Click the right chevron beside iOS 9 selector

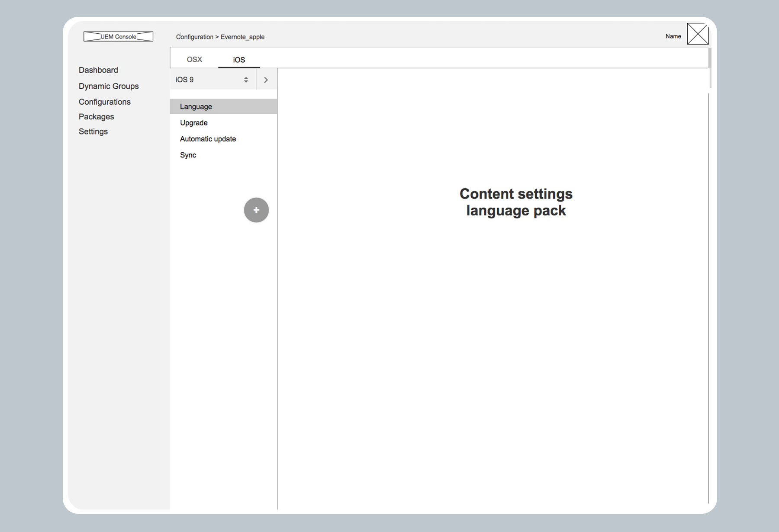(x=266, y=79)
